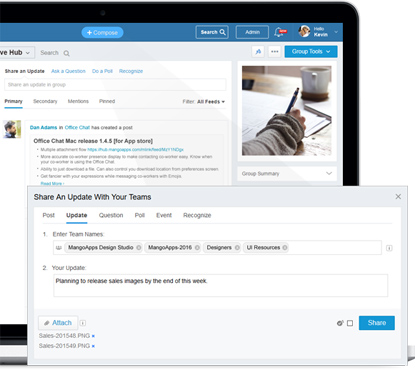Click the Do a Poll link
The height and width of the screenshot is (370, 415).
coord(102,71)
